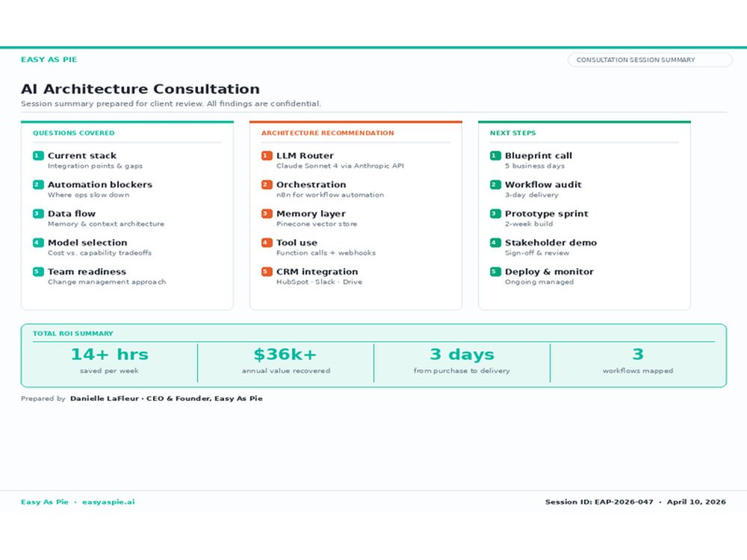Click the green 3 badge beside Prototype sprint

(495, 214)
